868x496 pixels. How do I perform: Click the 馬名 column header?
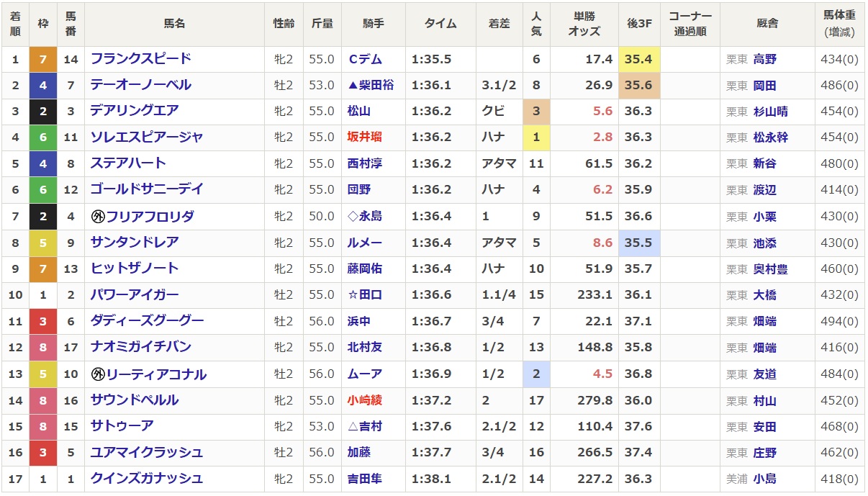174,24
